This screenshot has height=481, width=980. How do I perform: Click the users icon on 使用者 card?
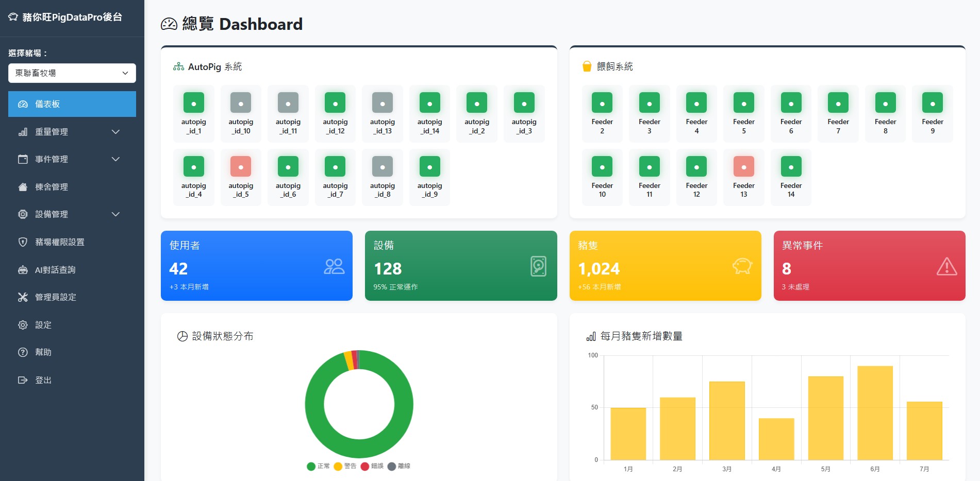tap(334, 266)
